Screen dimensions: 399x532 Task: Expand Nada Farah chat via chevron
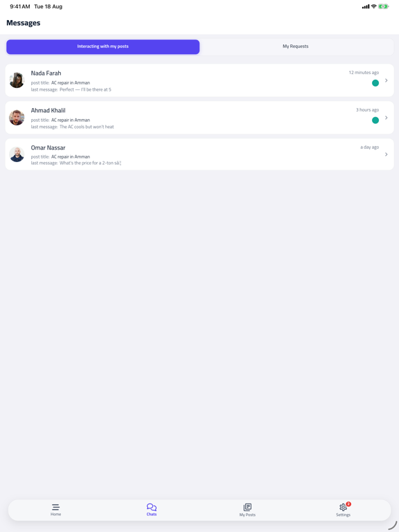[x=386, y=80]
